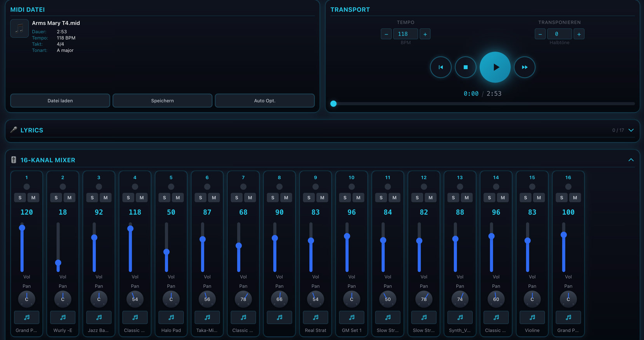Click the channel 13 pan knob showing 74
Screen dimensions: 644x340
(460, 299)
